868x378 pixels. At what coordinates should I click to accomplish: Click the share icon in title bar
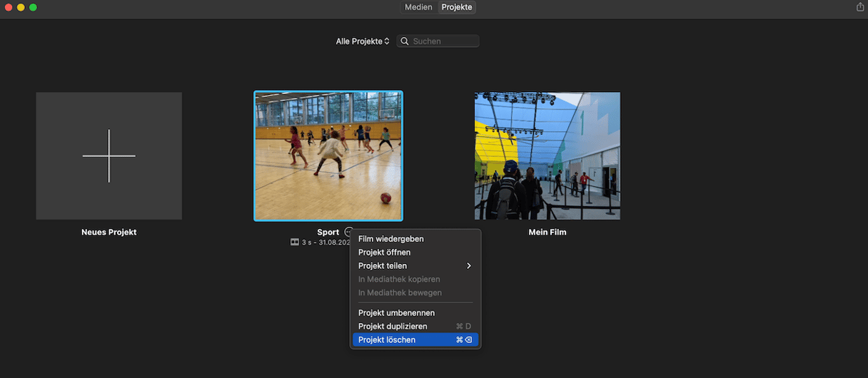coord(859,7)
